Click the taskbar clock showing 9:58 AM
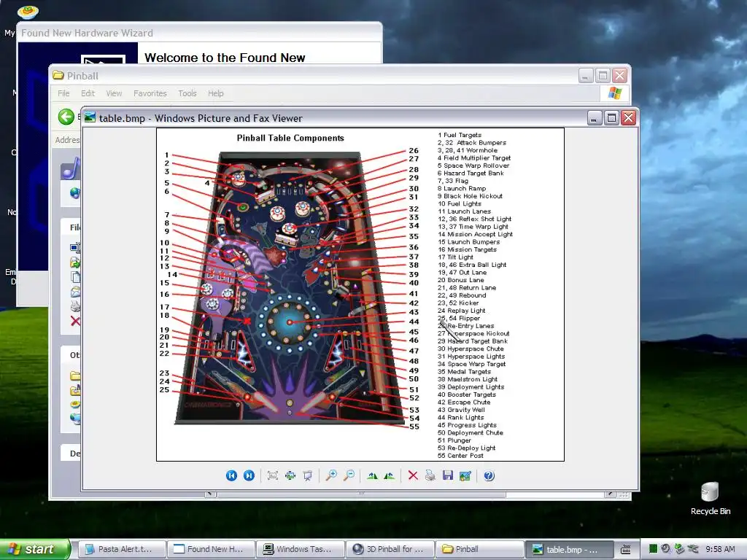The image size is (747, 560). click(x=720, y=549)
